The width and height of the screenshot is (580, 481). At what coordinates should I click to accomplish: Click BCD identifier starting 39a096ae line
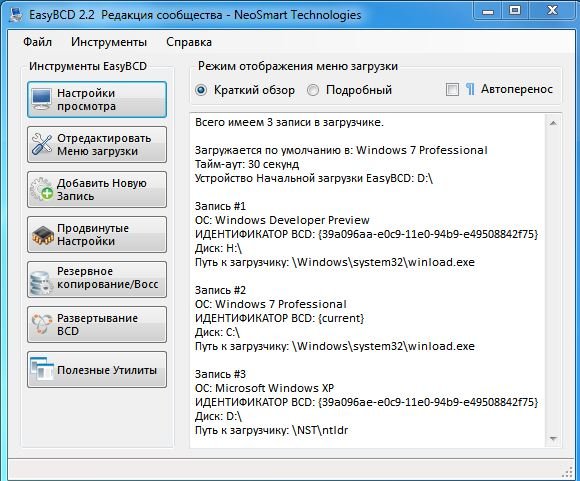point(366,402)
